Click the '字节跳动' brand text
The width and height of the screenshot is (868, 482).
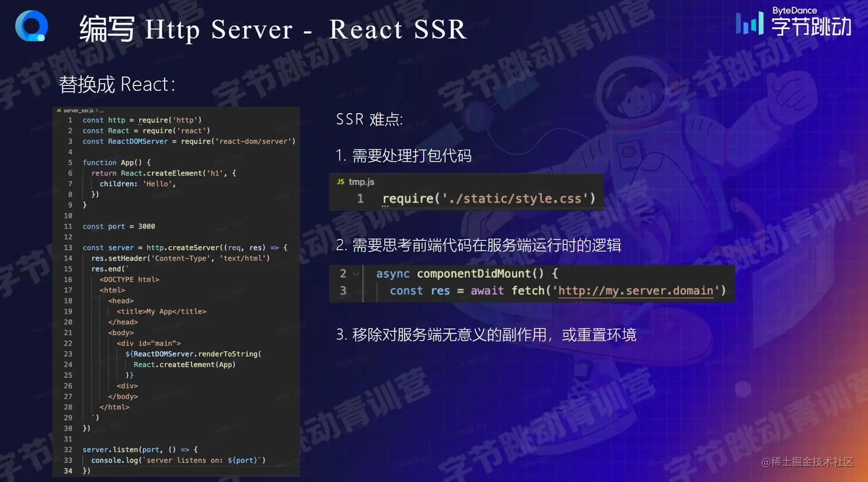click(x=811, y=26)
